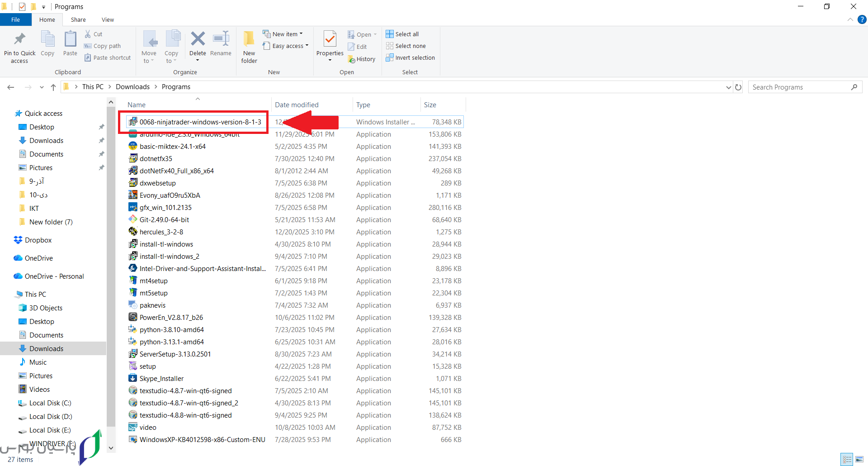This screenshot has height=466, width=868.
Task: Click the red Delete X icon
Action: 198,39
